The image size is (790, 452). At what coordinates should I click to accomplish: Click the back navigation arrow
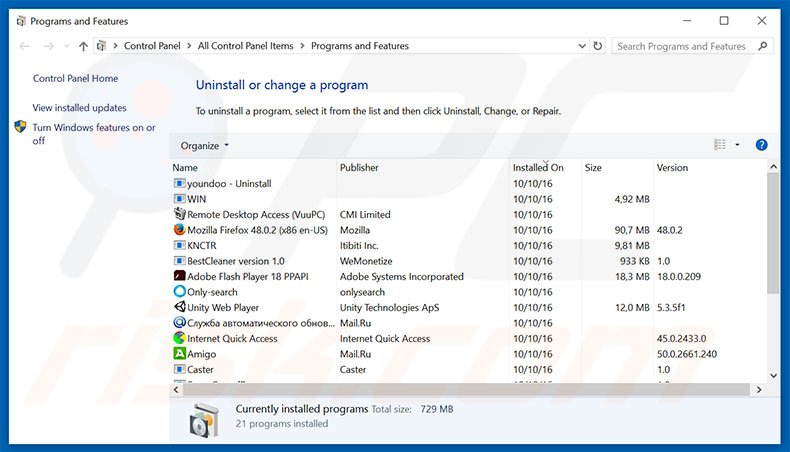point(24,46)
